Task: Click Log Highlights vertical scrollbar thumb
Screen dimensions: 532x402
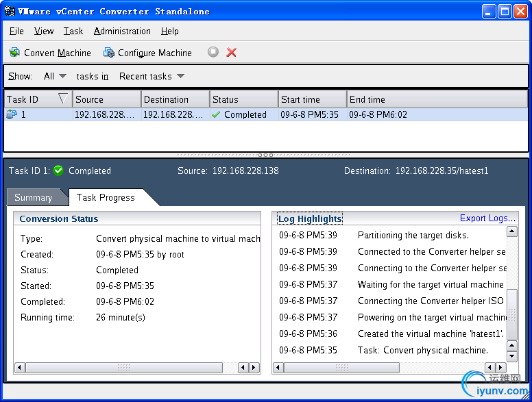Action: pos(511,314)
